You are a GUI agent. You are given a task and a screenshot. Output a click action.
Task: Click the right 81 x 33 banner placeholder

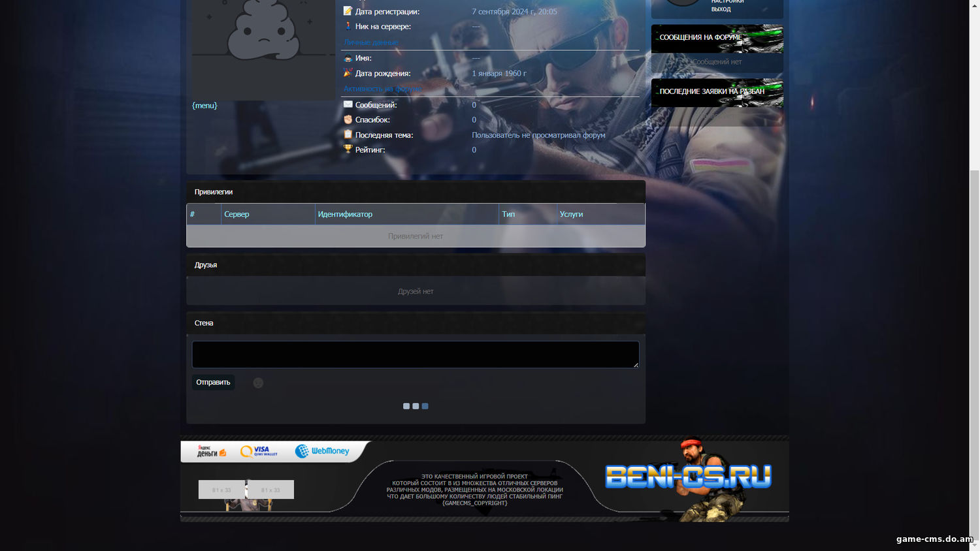coord(270,490)
